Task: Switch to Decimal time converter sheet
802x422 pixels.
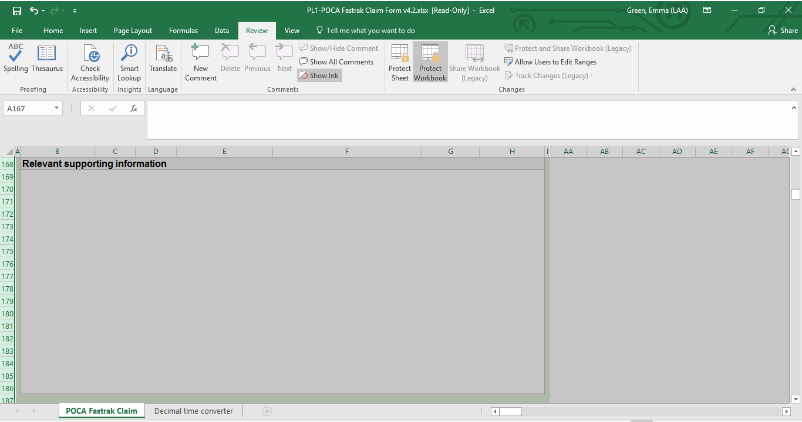Action: pos(193,411)
